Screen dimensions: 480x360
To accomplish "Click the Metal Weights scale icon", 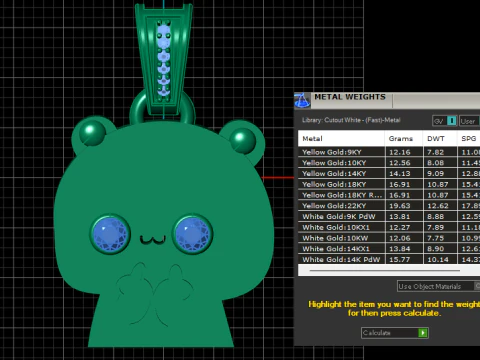I will click(303, 101).
